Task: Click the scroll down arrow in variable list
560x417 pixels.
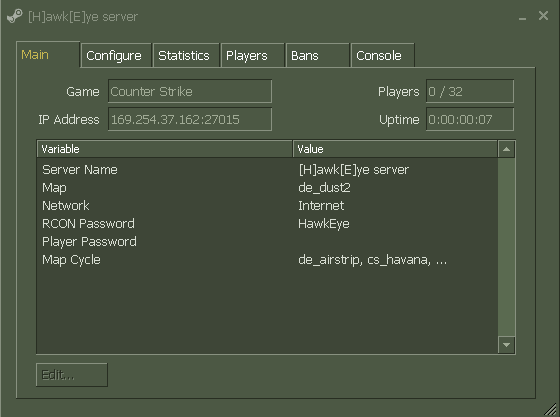Action: click(506, 345)
